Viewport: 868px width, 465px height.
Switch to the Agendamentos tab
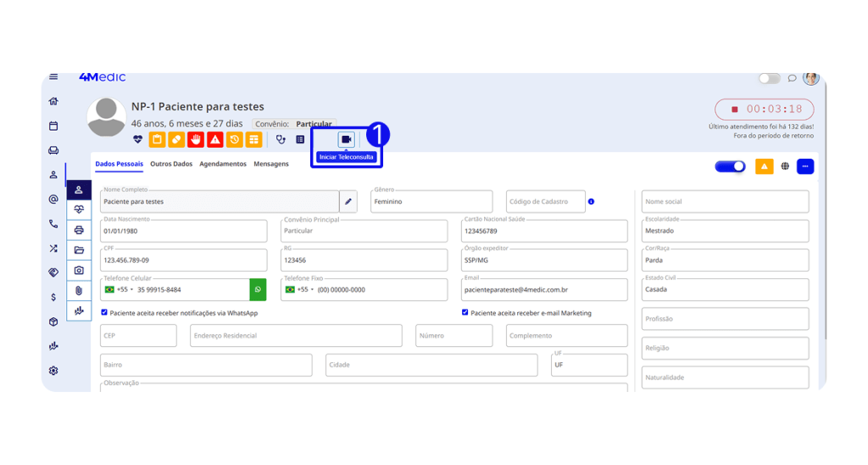point(223,164)
